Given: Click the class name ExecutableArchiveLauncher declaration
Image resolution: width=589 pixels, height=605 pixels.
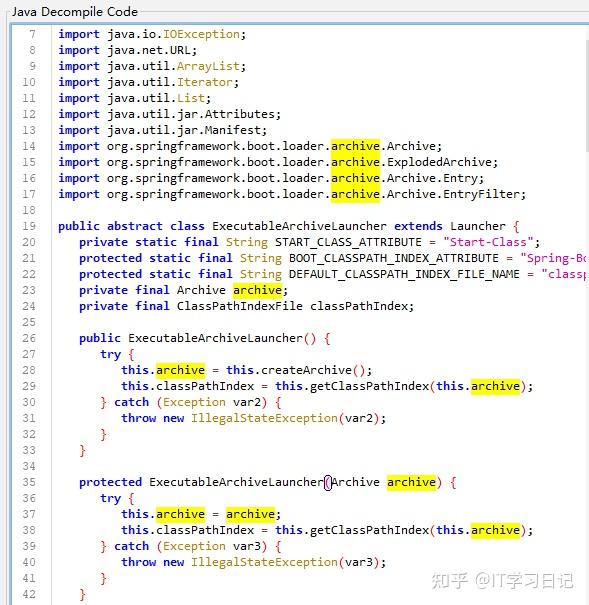Looking at the screenshot, I should (299, 226).
